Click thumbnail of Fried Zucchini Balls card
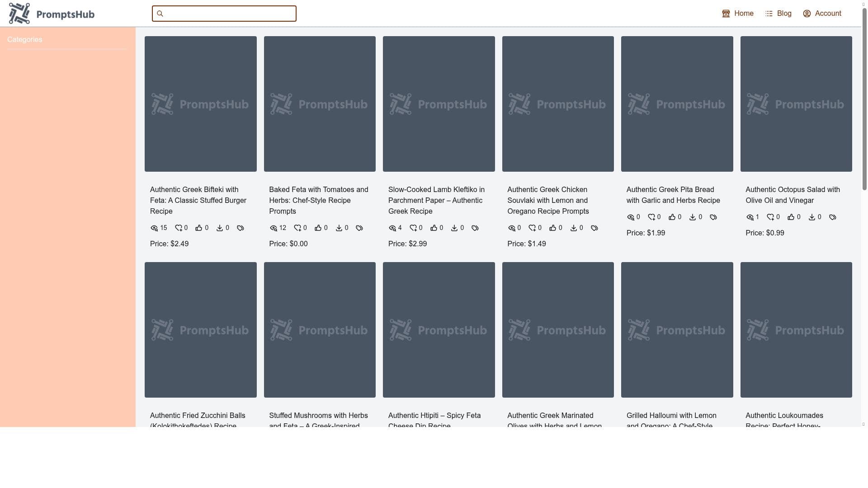868x488 pixels. pos(201,330)
